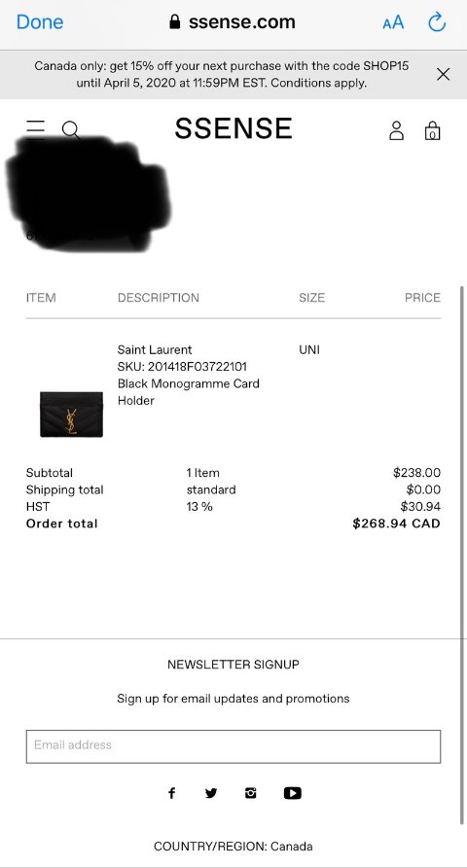Click the SSENSE logo

[x=233, y=128]
